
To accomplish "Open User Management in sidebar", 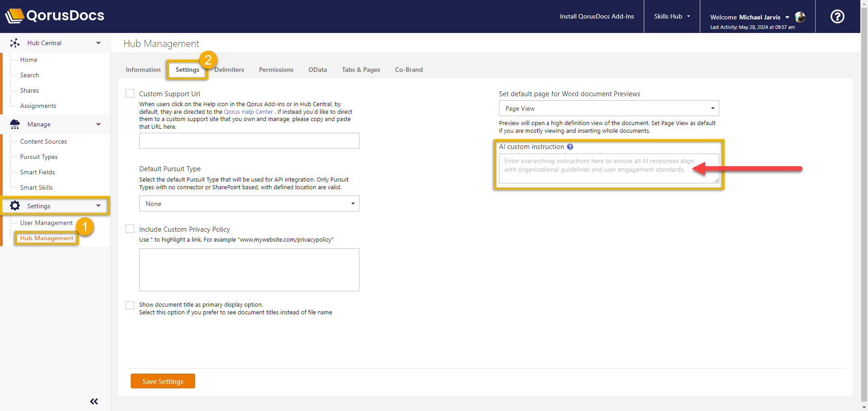I will 46,223.
